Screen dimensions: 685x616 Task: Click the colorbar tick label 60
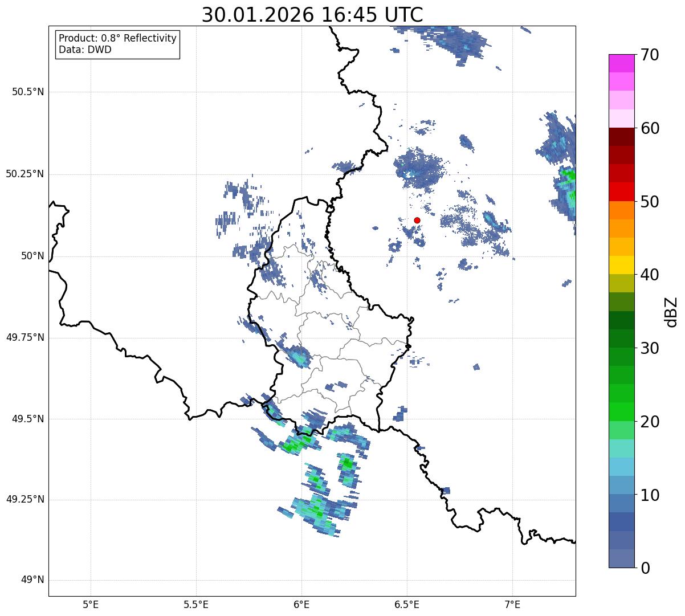(650, 128)
